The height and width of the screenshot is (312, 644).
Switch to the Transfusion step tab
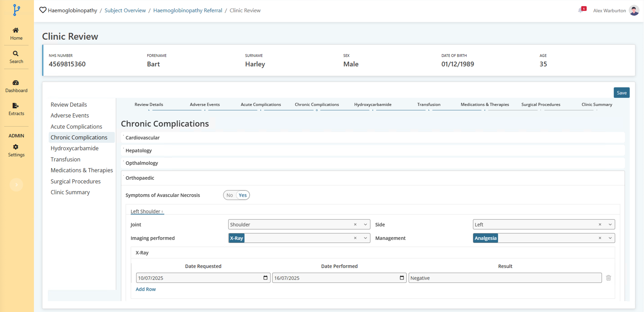(428, 105)
